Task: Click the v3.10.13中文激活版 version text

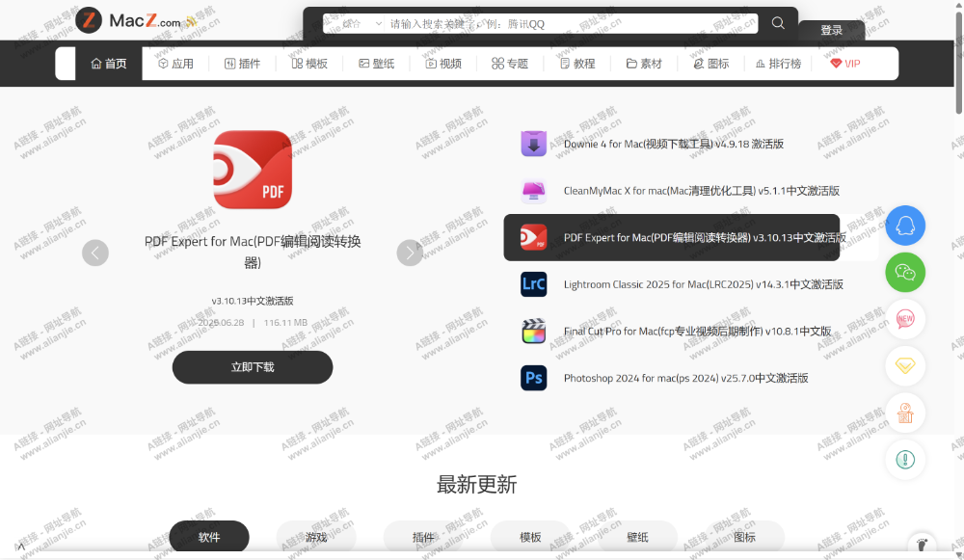Action: pyautogui.click(x=253, y=301)
